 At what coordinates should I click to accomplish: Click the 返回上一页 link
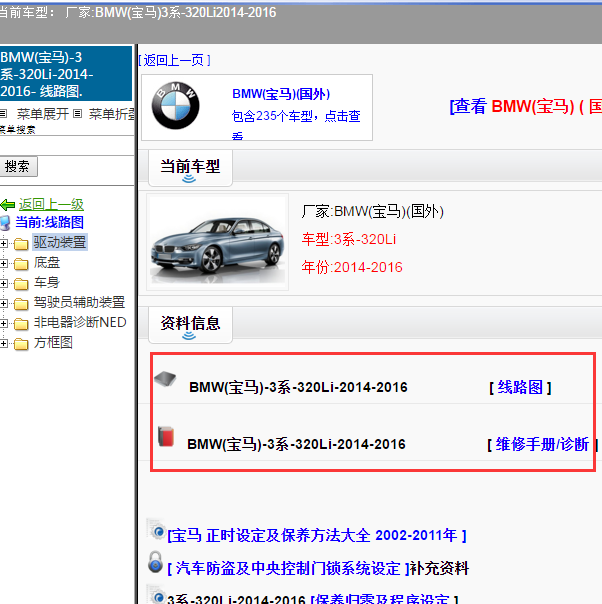[x=174, y=60]
